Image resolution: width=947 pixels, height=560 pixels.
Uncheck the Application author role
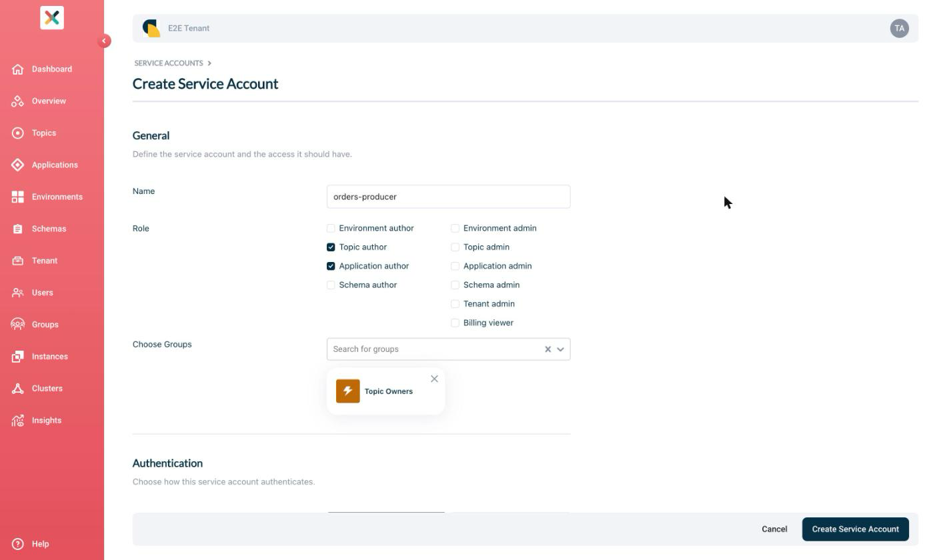coord(331,266)
